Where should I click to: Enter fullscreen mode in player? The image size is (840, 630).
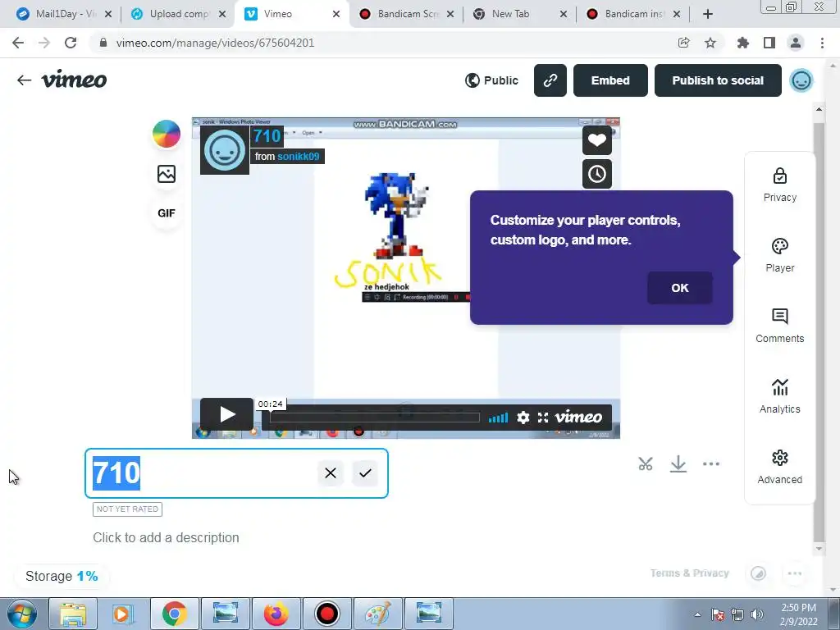(543, 418)
